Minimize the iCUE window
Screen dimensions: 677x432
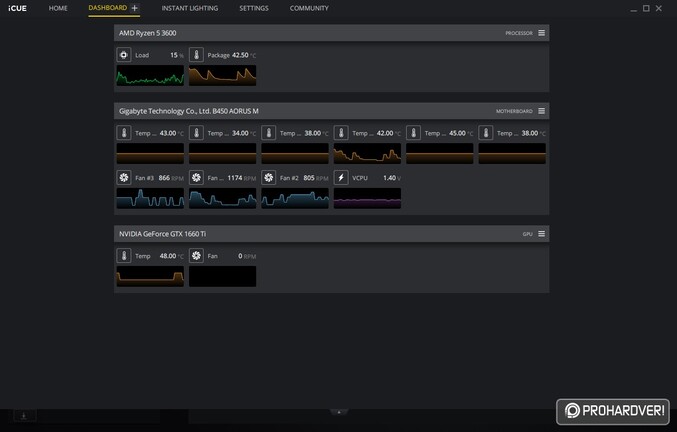633,9
